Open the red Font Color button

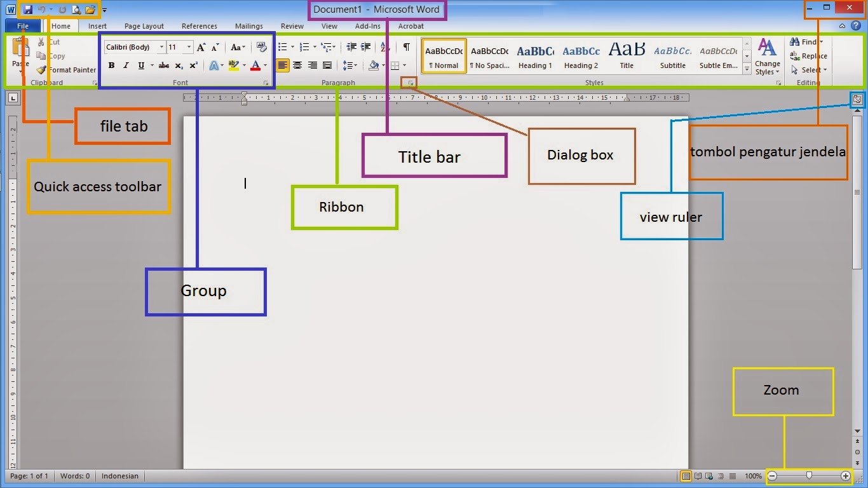pyautogui.click(x=255, y=65)
